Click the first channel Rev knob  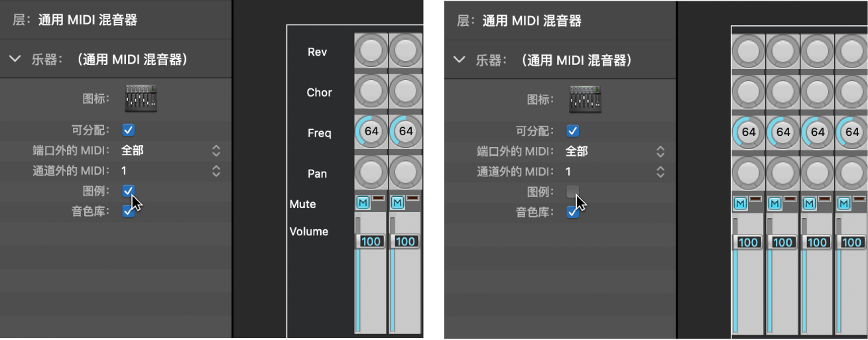pyautogui.click(x=371, y=50)
